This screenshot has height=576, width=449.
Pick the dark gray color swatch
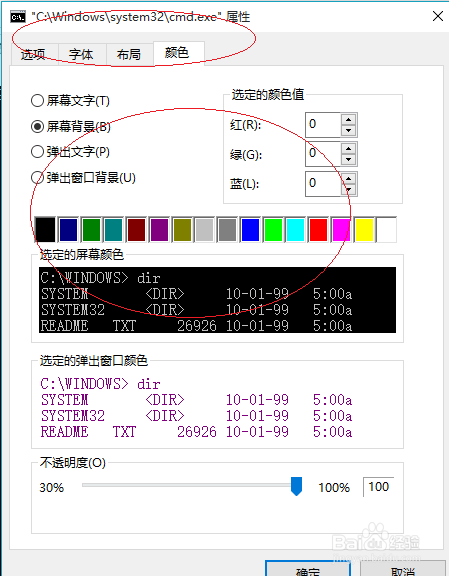[x=227, y=230]
